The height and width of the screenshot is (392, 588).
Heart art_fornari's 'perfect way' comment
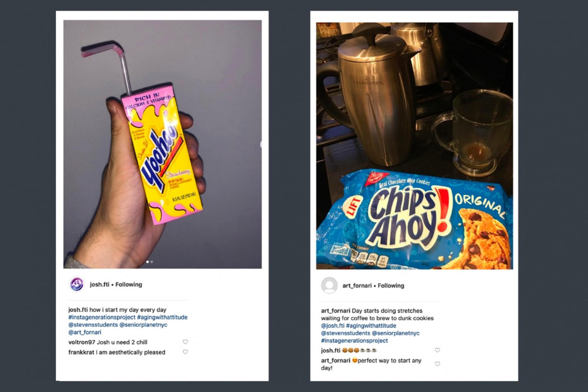(437, 364)
